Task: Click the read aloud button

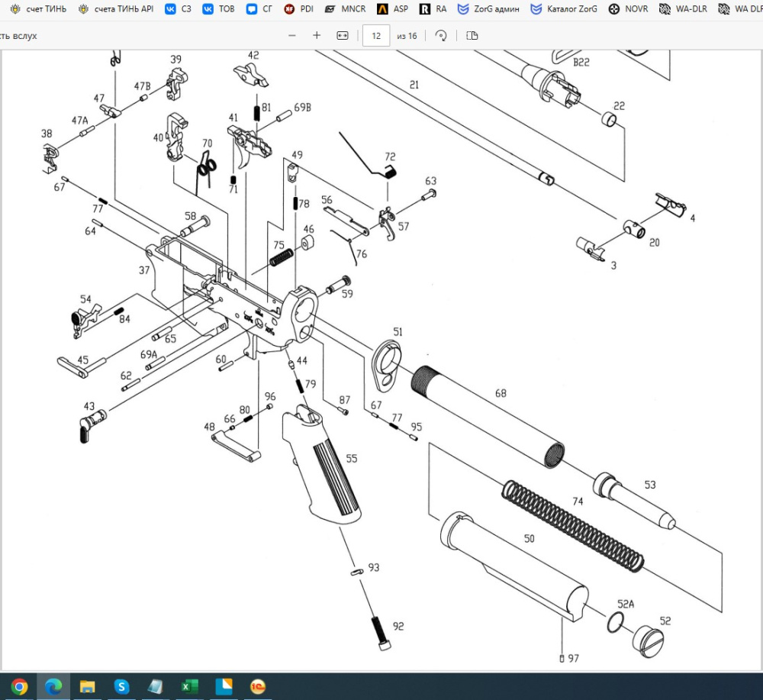Action: (18, 36)
